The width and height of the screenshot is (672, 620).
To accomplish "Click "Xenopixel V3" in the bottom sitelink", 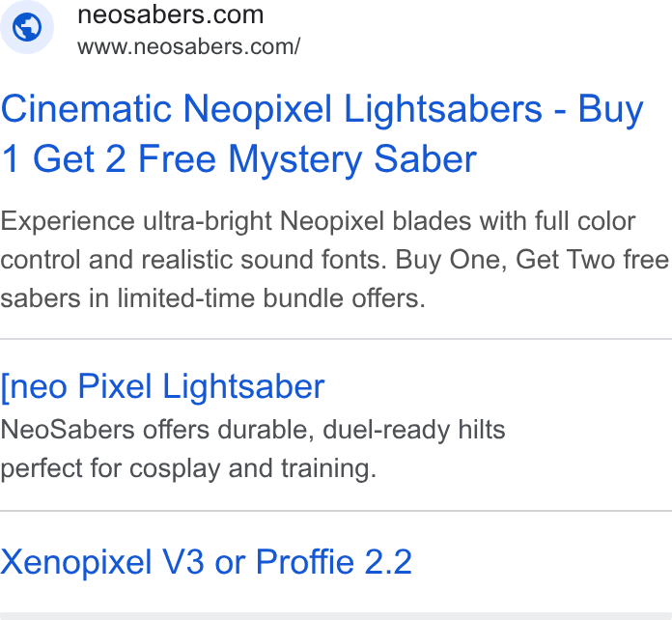I will [x=102, y=562].
